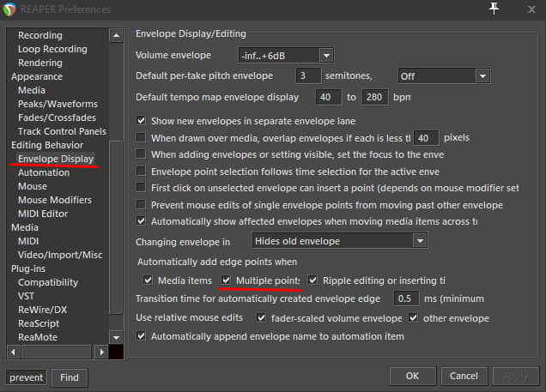Open ReaScript preferences
546x392 pixels.
39,323
